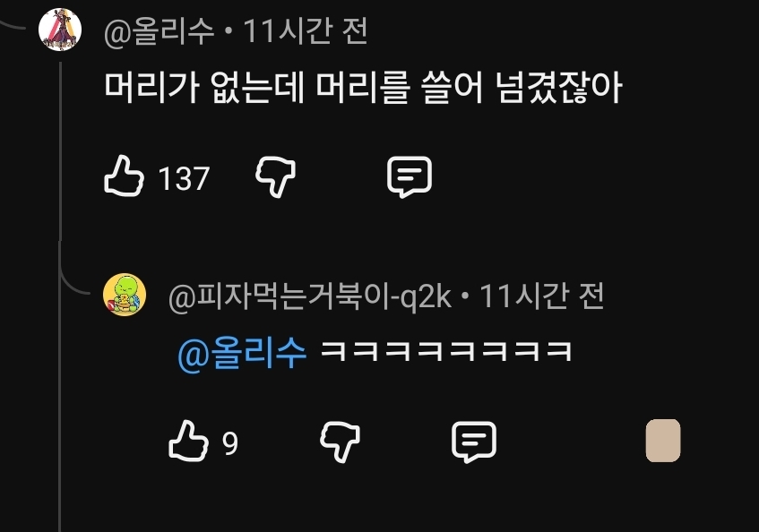Follow the blue @올리수 mention in the reply

point(242,354)
